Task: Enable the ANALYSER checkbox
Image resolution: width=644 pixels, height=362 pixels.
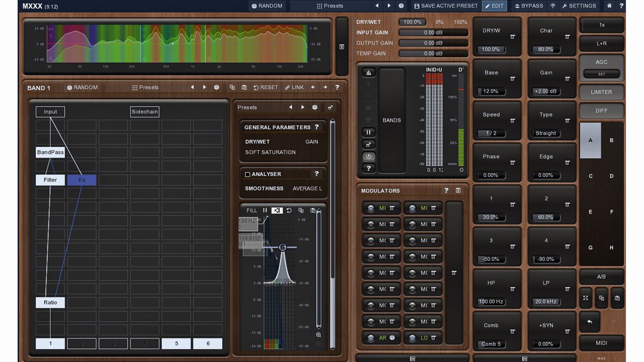Action: coord(247,174)
